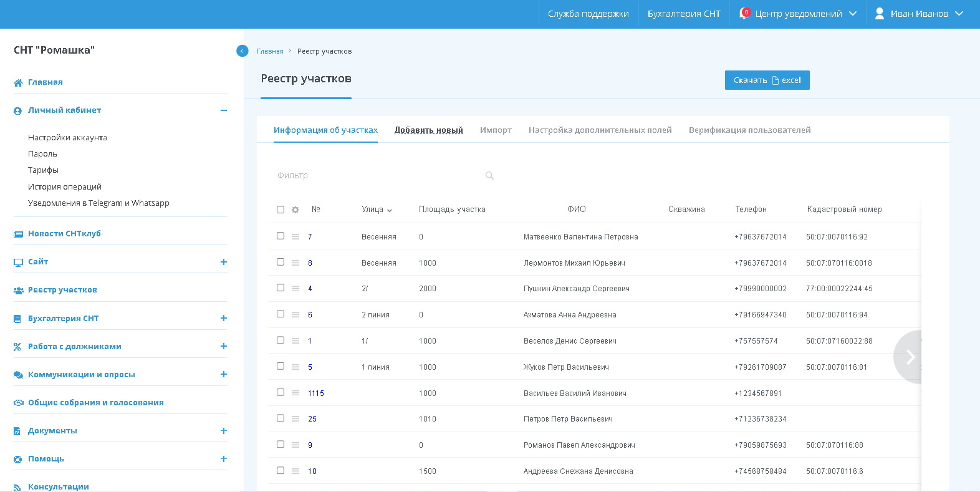Click the people icon beside Реестр участков

coord(18,290)
